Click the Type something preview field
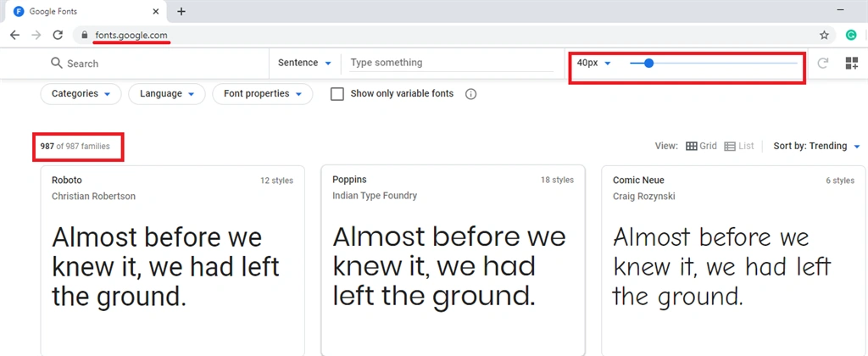 coord(451,63)
